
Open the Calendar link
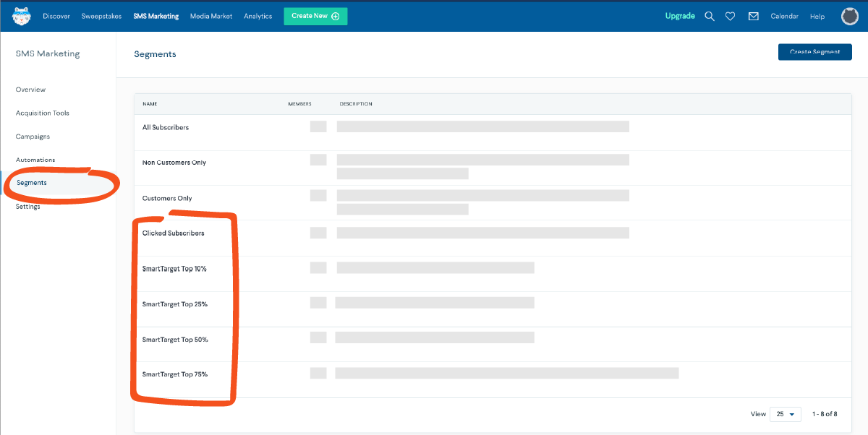785,17
